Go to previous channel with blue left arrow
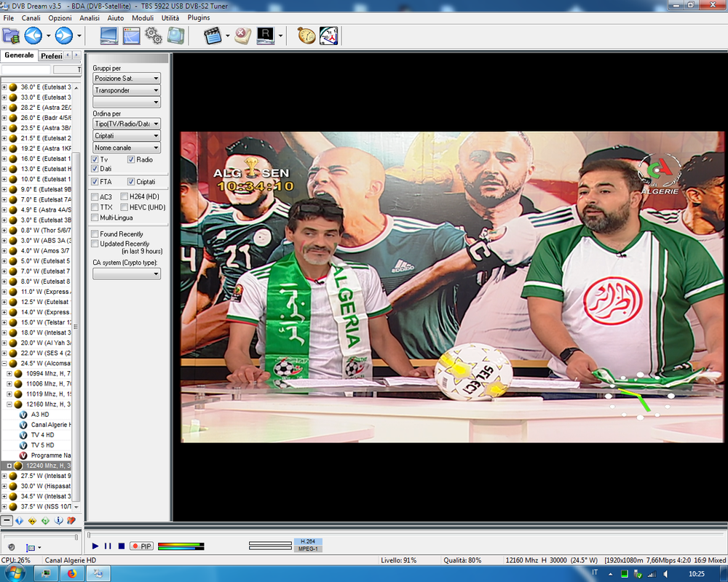The image size is (728, 582). (33, 36)
